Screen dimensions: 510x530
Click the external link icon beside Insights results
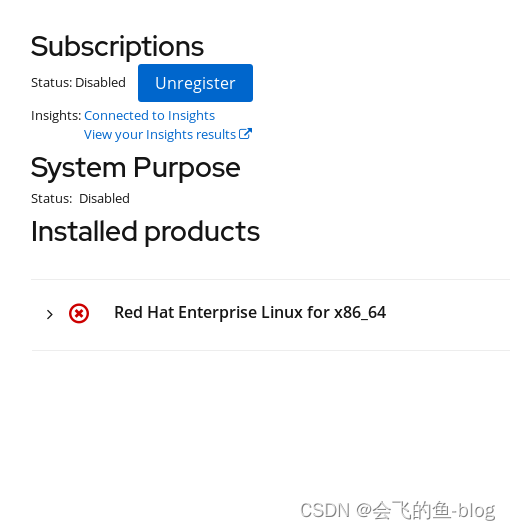tap(245, 134)
